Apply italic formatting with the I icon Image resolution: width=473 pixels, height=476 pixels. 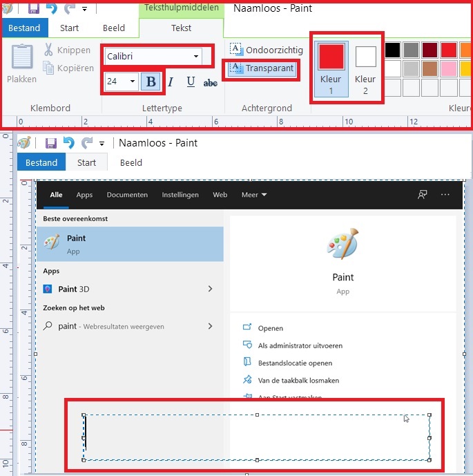[170, 82]
